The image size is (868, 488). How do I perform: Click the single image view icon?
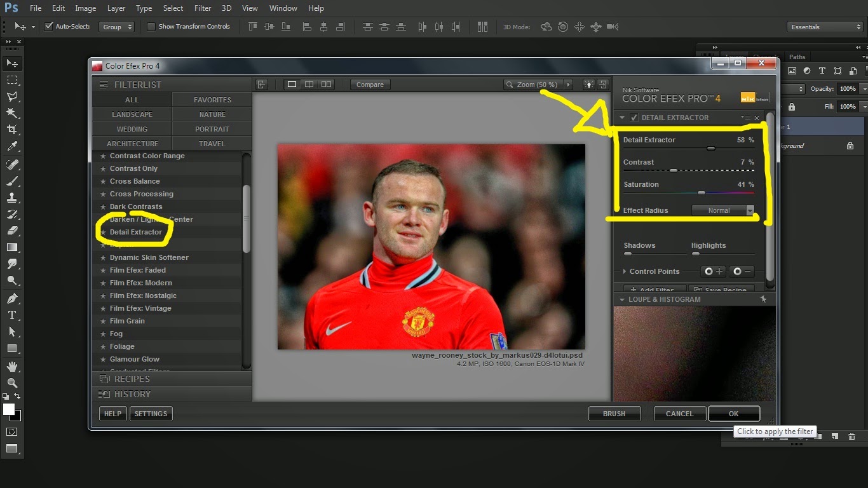(x=292, y=85)
